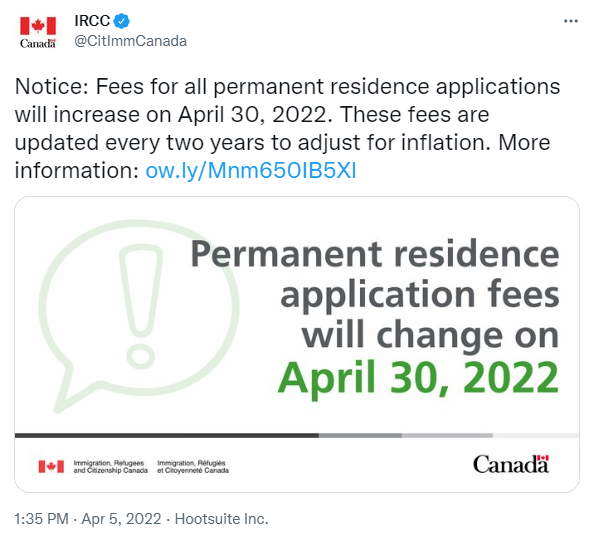
Task: Click the Hootsuite Inc. source label
Action: coord(222,519)
